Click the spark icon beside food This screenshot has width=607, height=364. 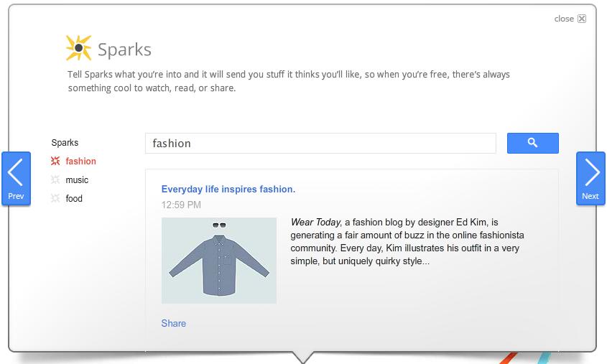point(55,199)
